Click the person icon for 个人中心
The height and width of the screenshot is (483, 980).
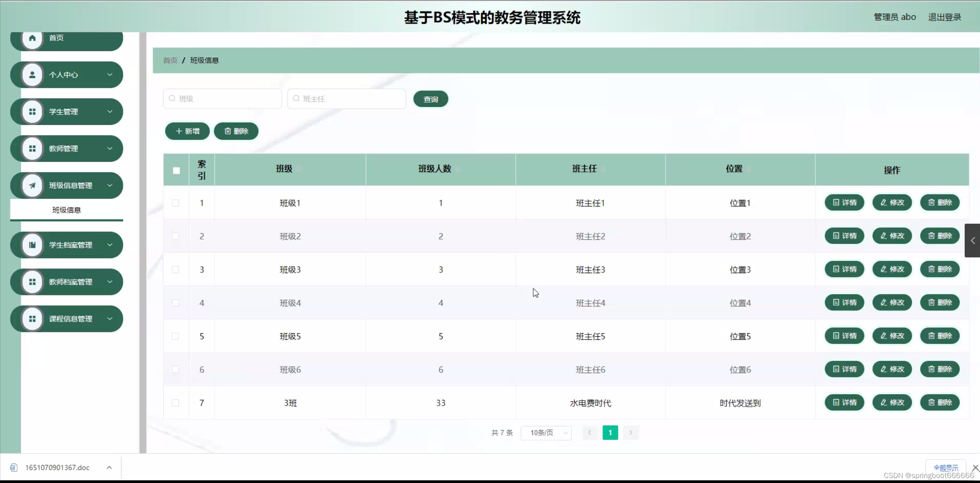pos(32,75)
